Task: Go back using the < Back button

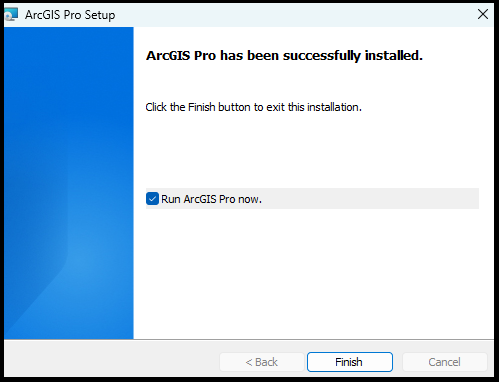Action: (262, 362)
